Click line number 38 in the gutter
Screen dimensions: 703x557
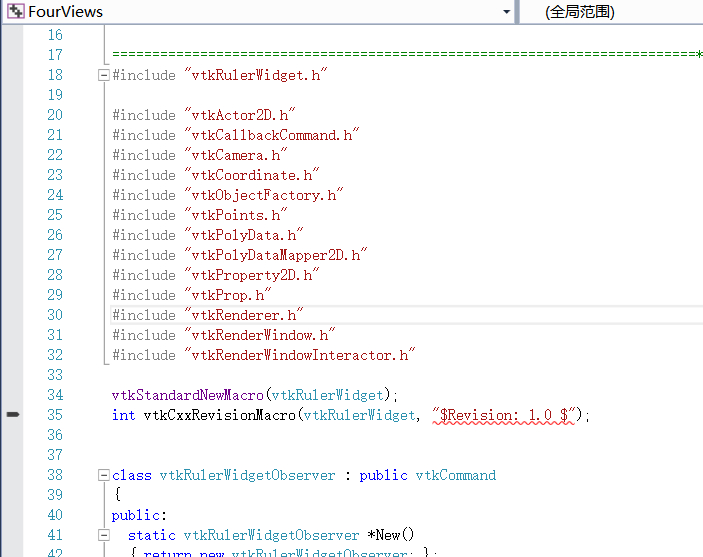[55, 475]
